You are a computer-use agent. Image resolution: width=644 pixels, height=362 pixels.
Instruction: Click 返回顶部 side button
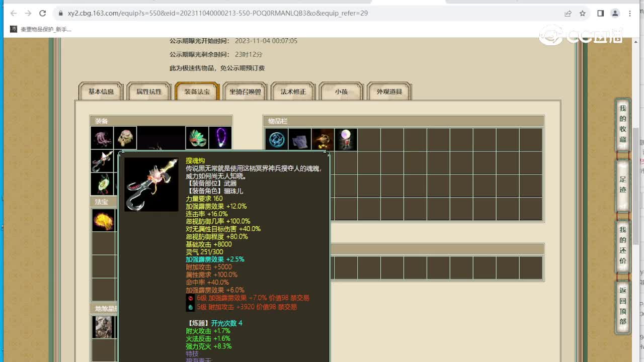click(623, 307)
